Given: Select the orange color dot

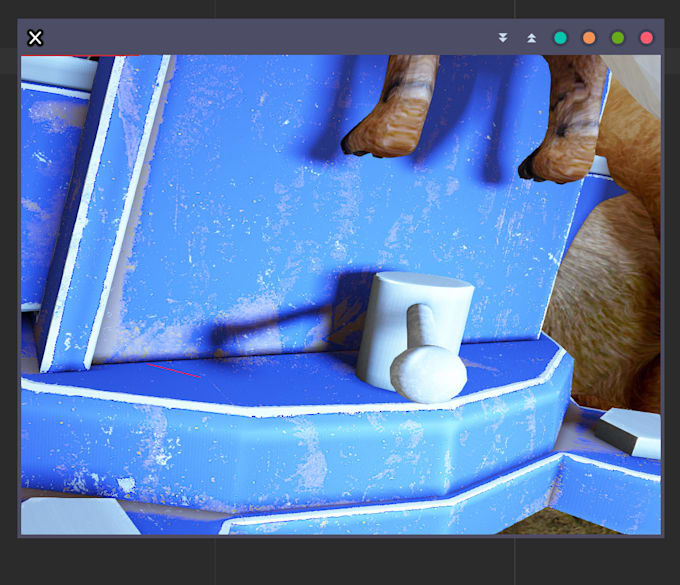Looking at the screenshot, I should [589, 38].
